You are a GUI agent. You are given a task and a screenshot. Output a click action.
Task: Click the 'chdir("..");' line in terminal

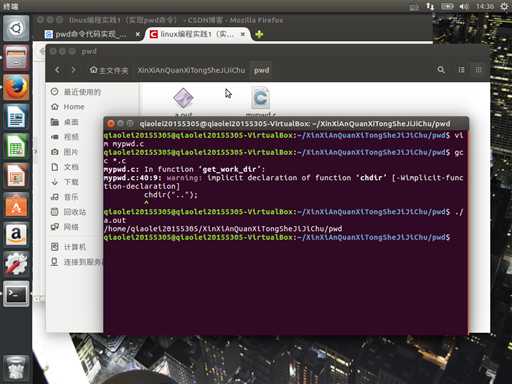[x=171, y=195]
